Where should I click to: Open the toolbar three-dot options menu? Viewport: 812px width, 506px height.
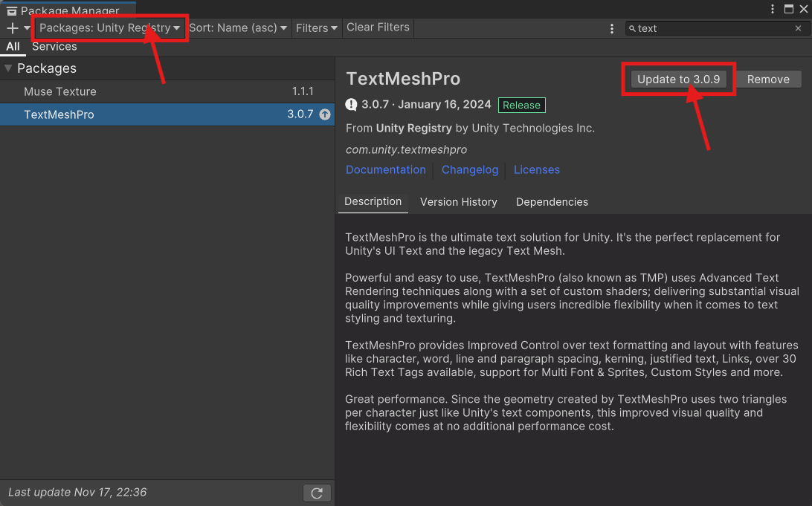coord(611,28)
